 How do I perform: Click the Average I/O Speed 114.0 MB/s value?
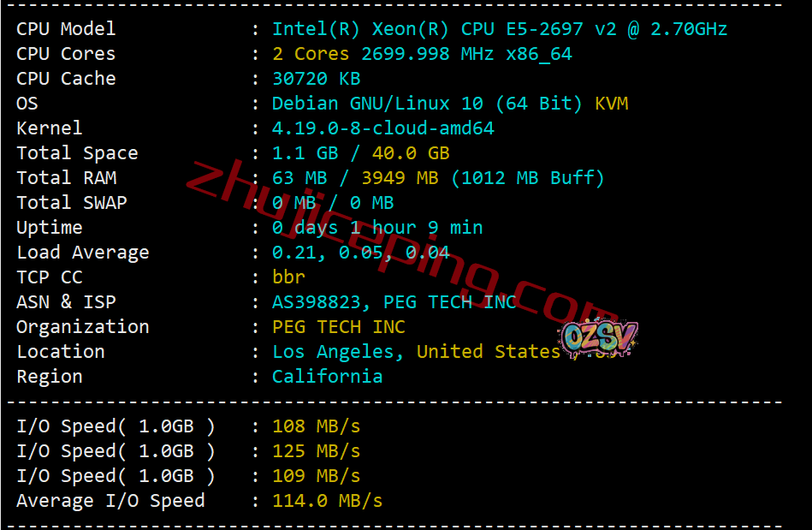[x=328, y=501]
